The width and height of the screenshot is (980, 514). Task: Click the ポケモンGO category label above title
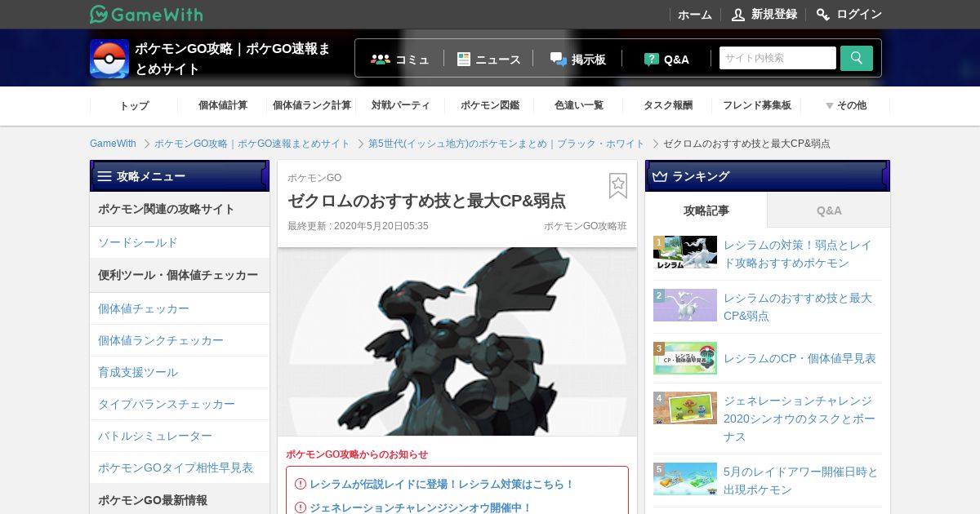point(314,178)
